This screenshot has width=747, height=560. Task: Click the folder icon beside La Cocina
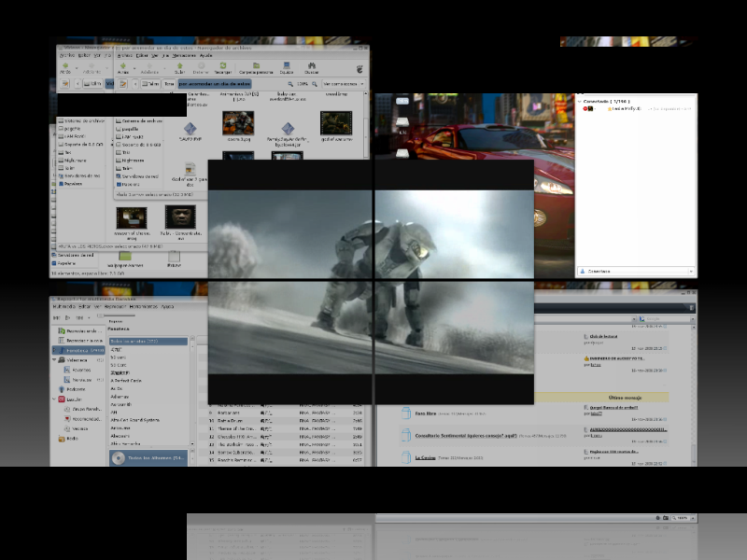(406, 457)
